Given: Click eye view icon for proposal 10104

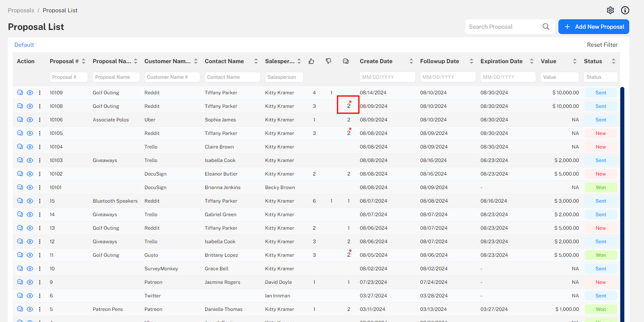Looking at the screenshot, I should click(30, 147).
